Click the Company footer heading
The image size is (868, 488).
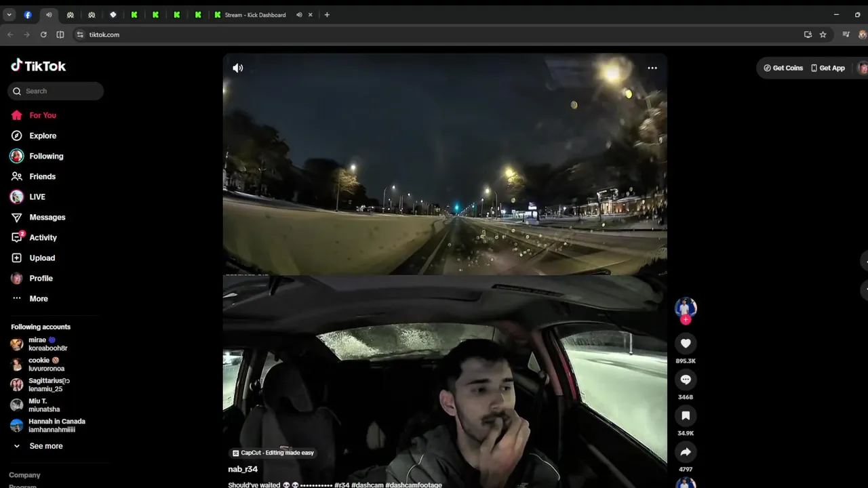[x=24, y=475]
